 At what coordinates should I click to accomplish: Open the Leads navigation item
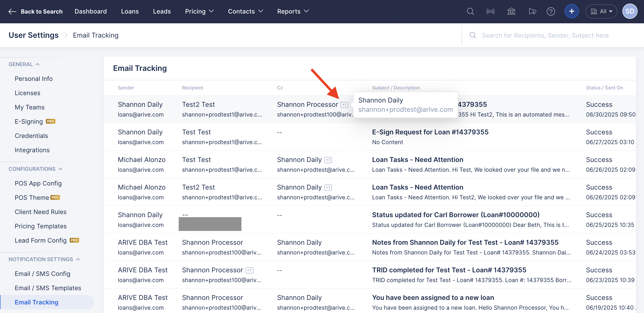[x=162, y=11]
